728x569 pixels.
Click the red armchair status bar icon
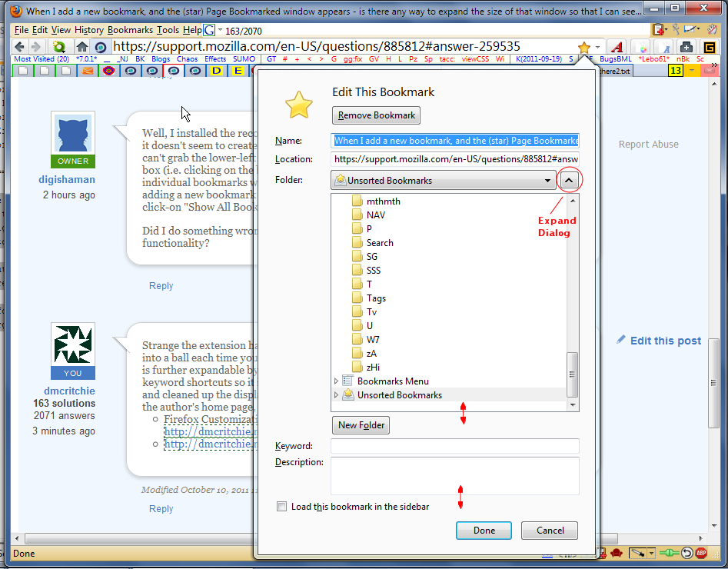coord(616,553)
